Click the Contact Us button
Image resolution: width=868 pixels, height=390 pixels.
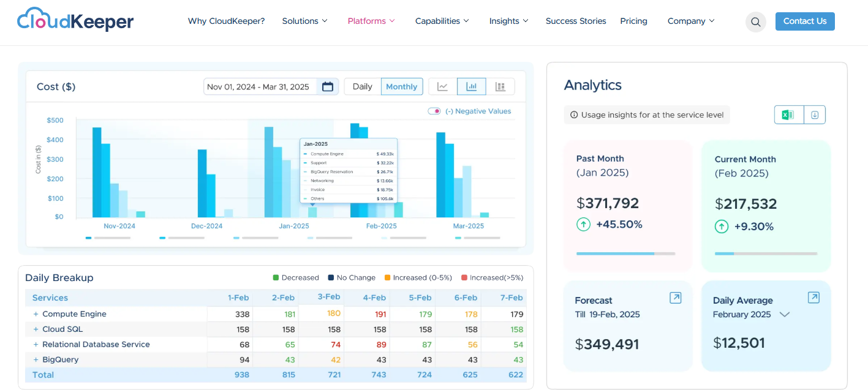coord(804,21)
